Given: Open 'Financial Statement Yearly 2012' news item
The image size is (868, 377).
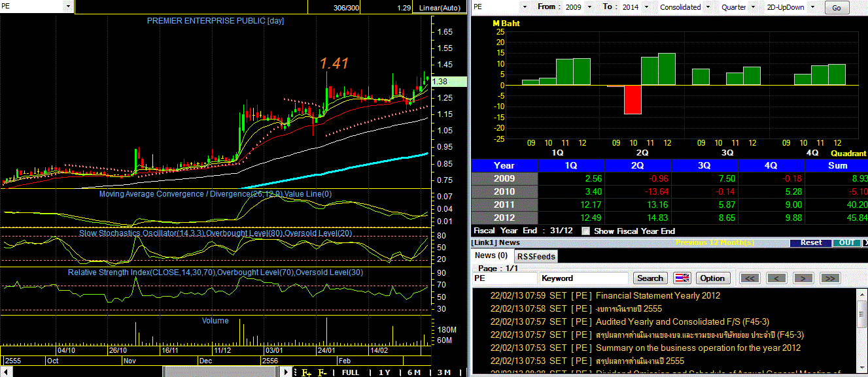Looking at the screenshot, I should pos(658,295).
